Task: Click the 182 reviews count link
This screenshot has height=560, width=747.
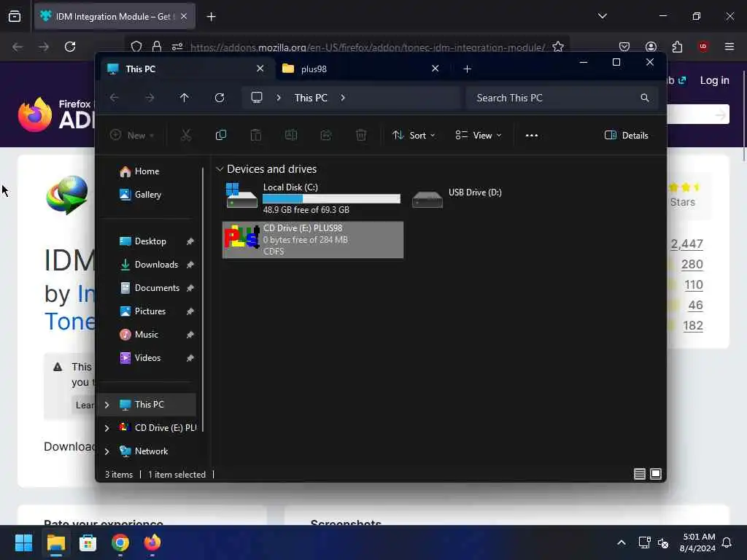Action: 693,326
